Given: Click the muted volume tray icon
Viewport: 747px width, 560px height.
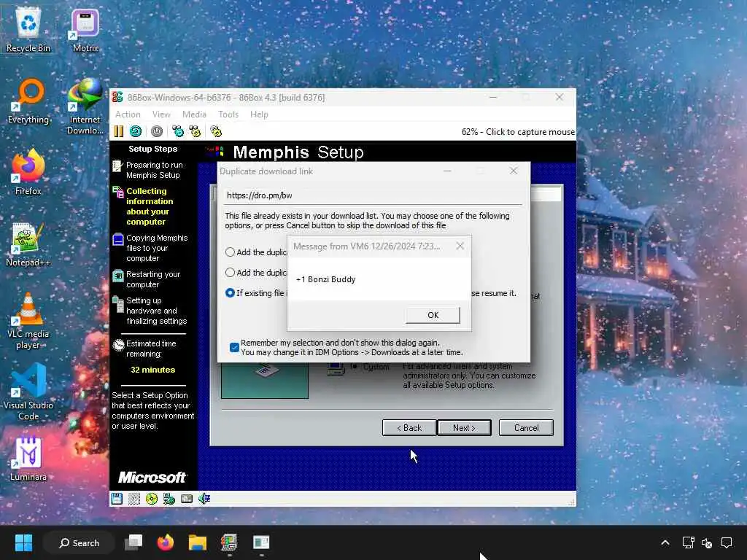Looking at the screenshot, I should [x=707, y=542].
